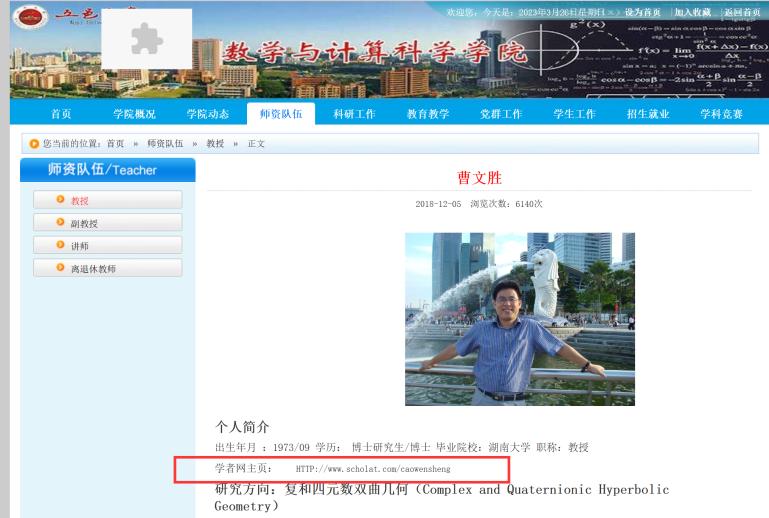Click 设为首页 link at top right

642,12
